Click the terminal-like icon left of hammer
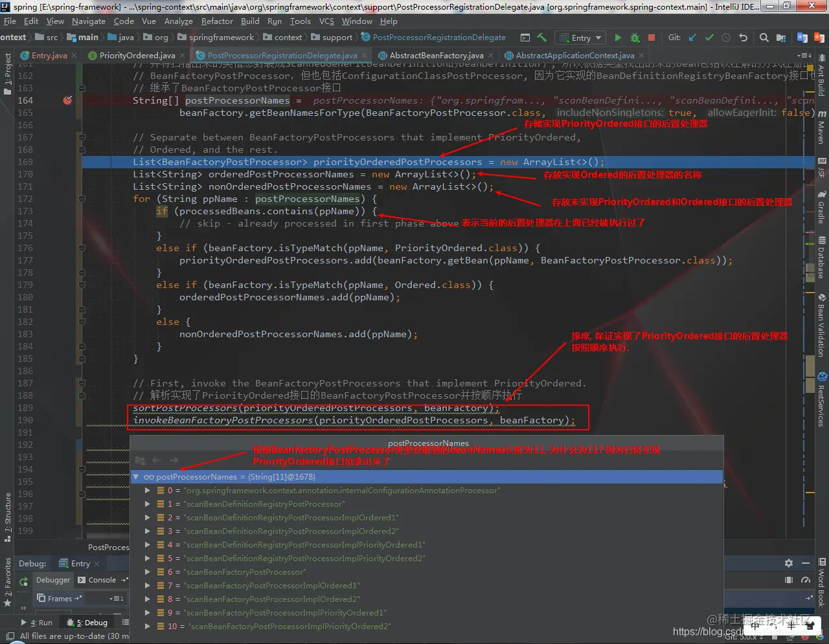Screen dimensions: 829x644 coord(525,38)
